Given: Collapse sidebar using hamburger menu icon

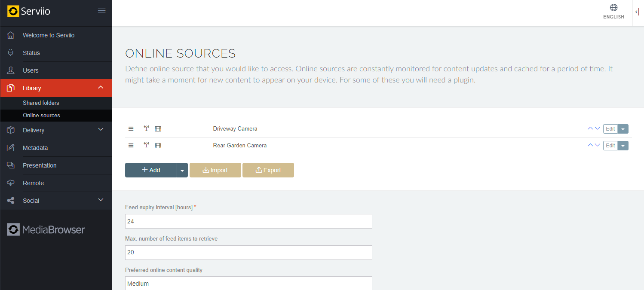Looking at the screenshot, I should (x=102, y=12).
